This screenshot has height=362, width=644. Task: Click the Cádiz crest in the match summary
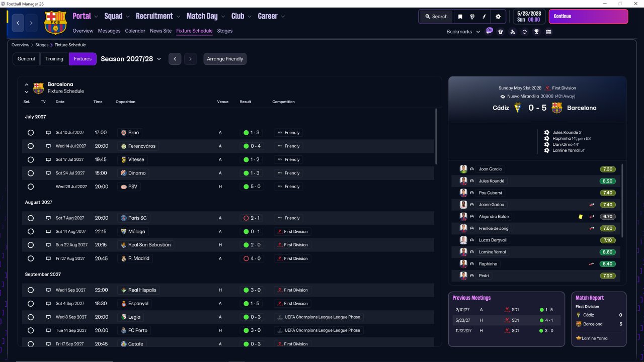[518, 108]
